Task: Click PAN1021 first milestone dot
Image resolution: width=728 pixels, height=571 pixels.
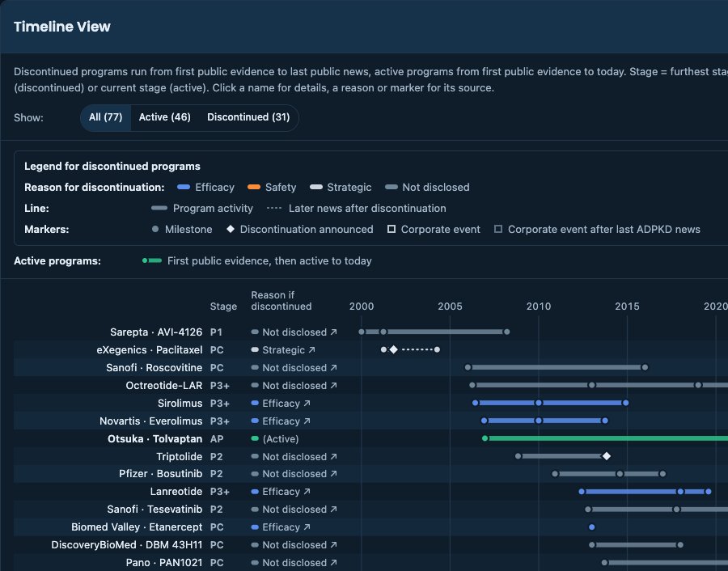Action: point(604,563)
